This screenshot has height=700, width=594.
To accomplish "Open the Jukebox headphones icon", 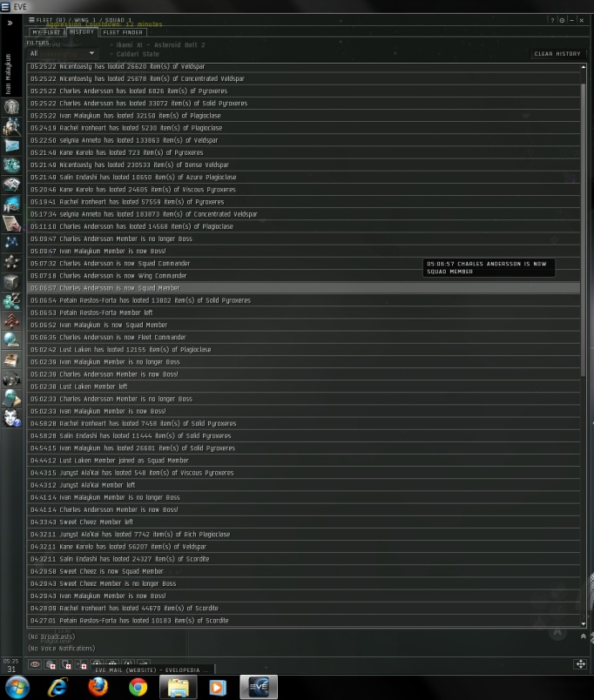I will pos(11,380).
